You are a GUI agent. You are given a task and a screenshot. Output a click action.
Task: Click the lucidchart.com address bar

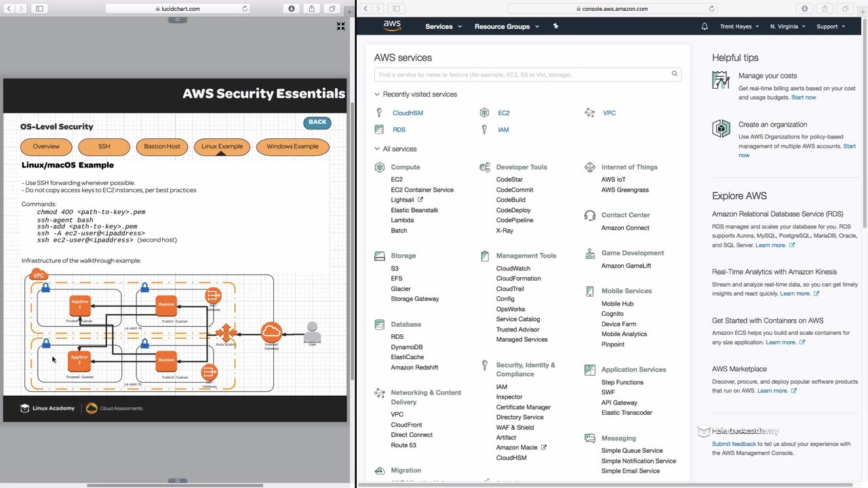point(178,9)
